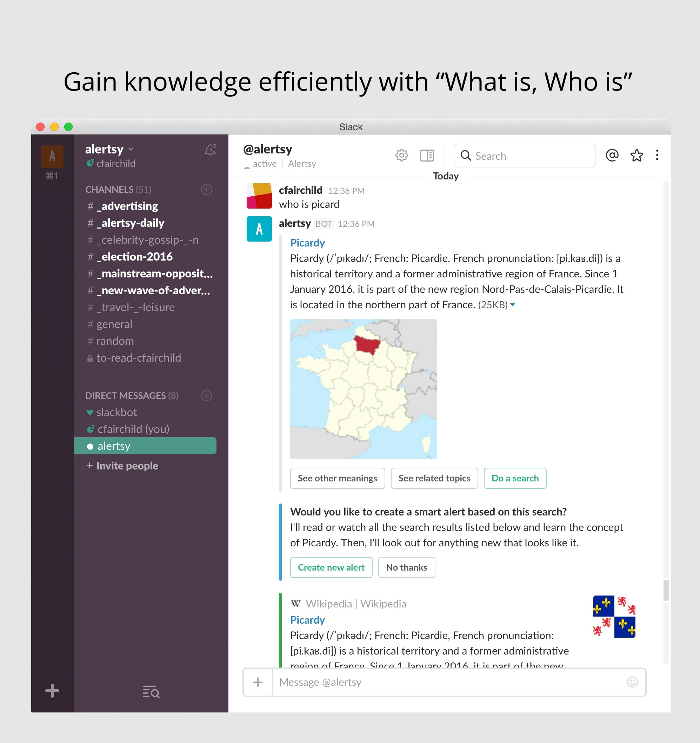Click attach file plus button
This screenshot has width=700, height=743.
[258, 682]
